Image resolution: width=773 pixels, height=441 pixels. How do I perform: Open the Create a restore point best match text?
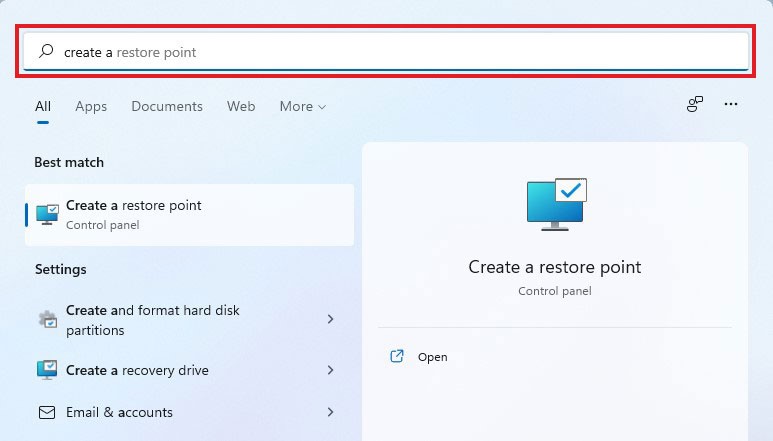(134, 206)
